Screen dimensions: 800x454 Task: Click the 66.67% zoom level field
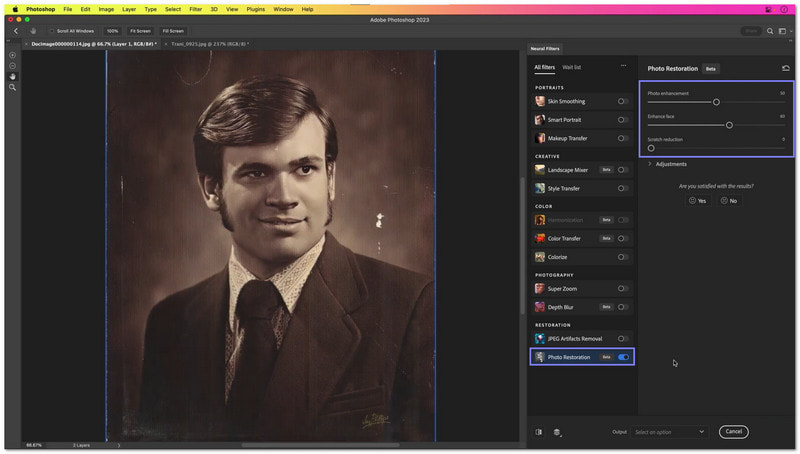[34, 445]
